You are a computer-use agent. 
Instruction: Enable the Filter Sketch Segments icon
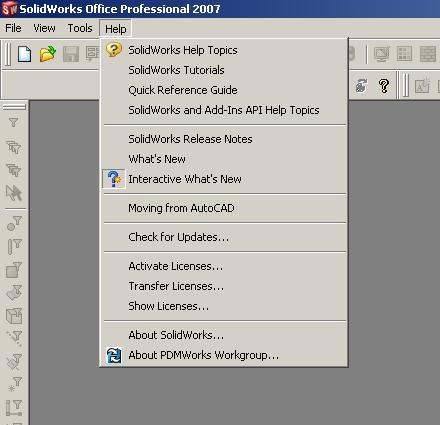click(14, 407)
